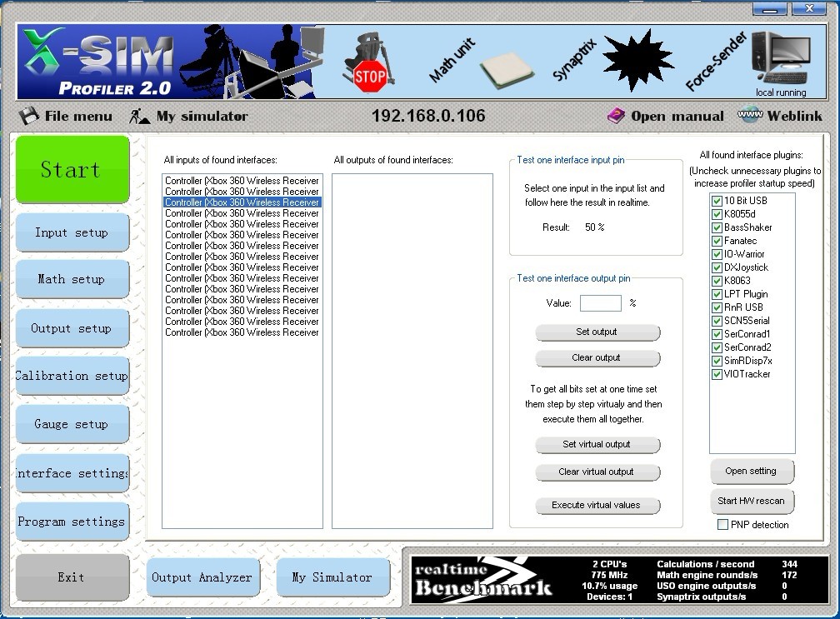The height and width of the screenshot is (619, 840).
Task: Uncheck the BassShaker plugin
Action: [717, 227]
